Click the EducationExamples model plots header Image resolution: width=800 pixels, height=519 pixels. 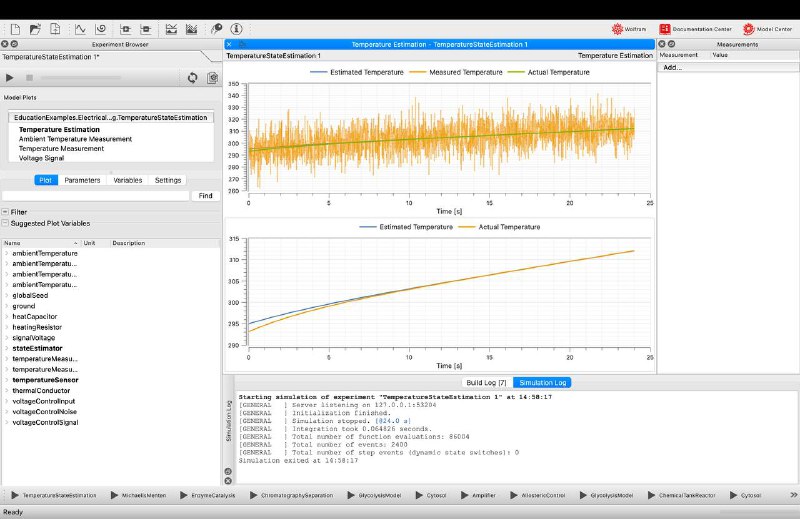click(111, 117)
